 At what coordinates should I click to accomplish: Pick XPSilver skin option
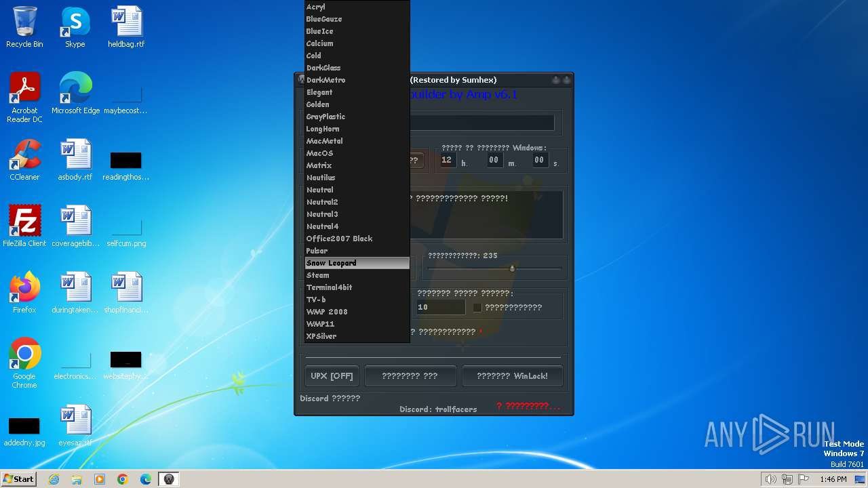(x=357, y=336)
